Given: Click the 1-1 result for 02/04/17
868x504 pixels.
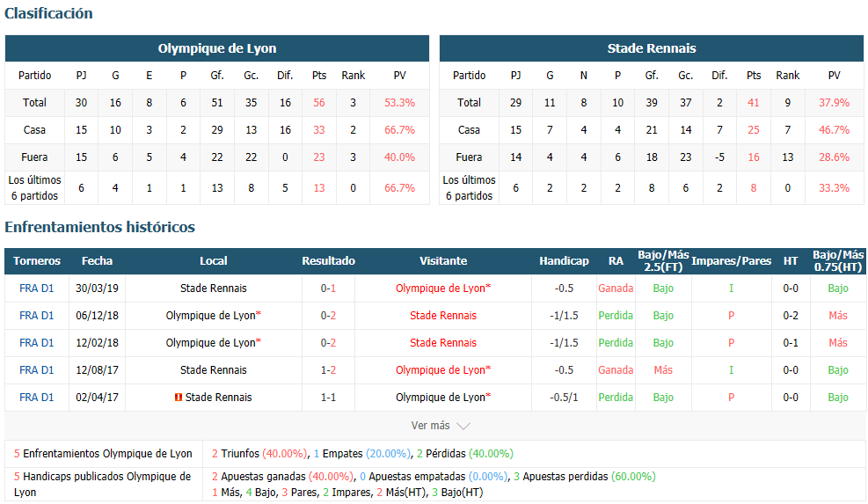Looking at the screenshot, I should 328,397.
